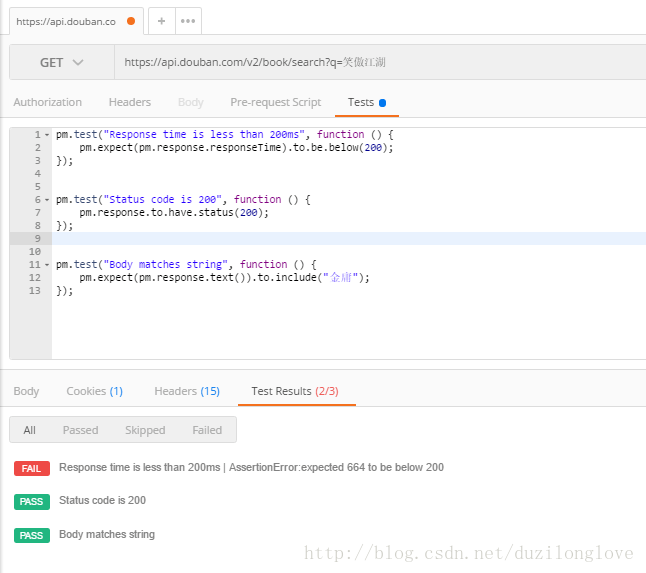
Task: Open the request Body tab
Action: click(191, 102)
